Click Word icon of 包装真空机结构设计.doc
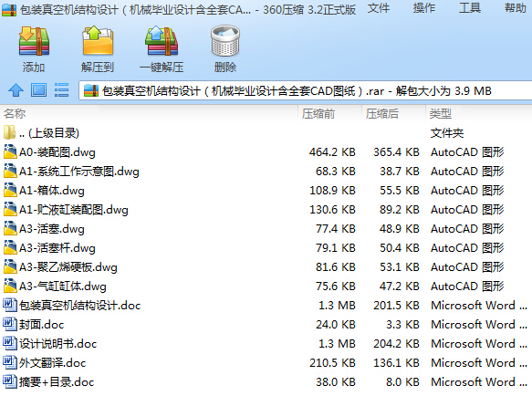Screen dimensions: 532x396 coord(10,305)
